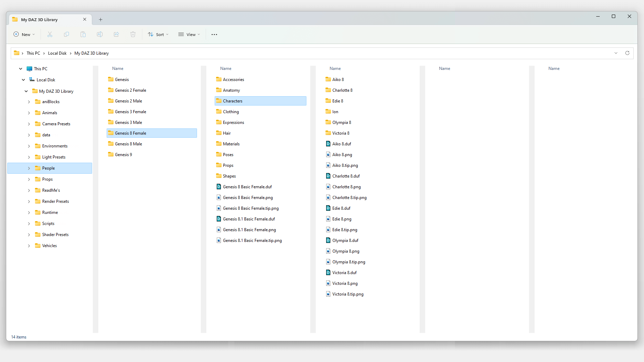
Task: Click the Genesis 8.1 Basic Female.duf icon
Action: coord(219,219)
